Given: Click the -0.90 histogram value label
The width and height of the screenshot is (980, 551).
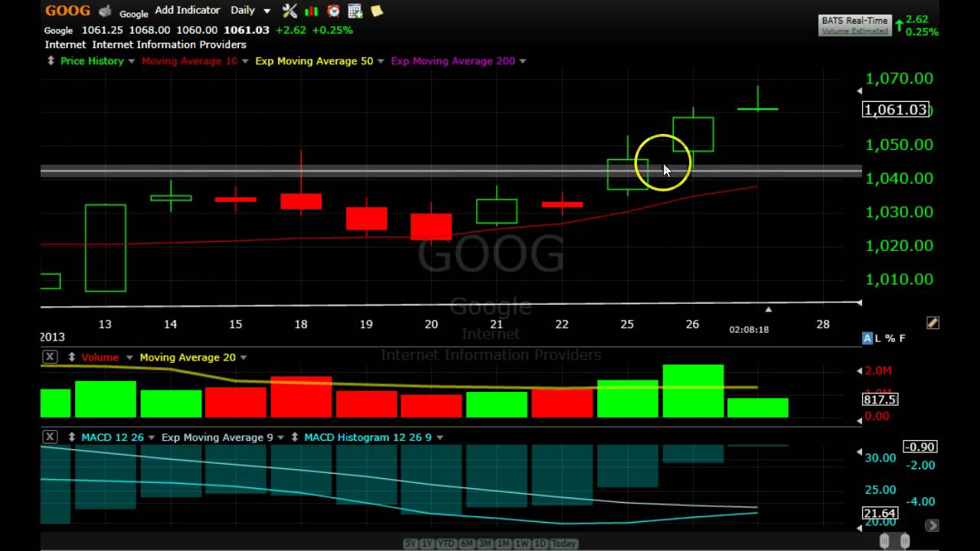Looking at the screenshot, I should pyautogui.click(x=920, y=447).
